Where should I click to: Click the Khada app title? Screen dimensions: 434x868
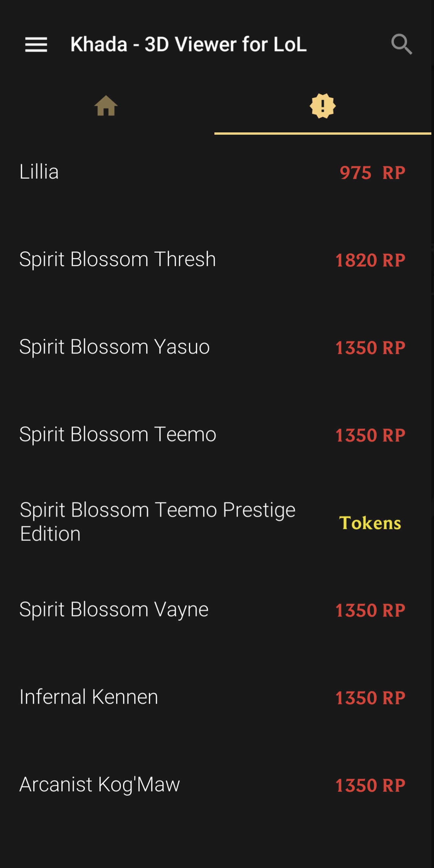[189, 44]
